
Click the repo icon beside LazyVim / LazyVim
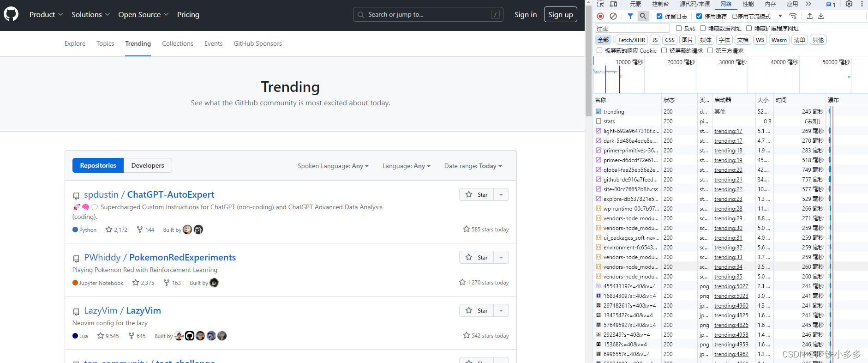(76, 312)
